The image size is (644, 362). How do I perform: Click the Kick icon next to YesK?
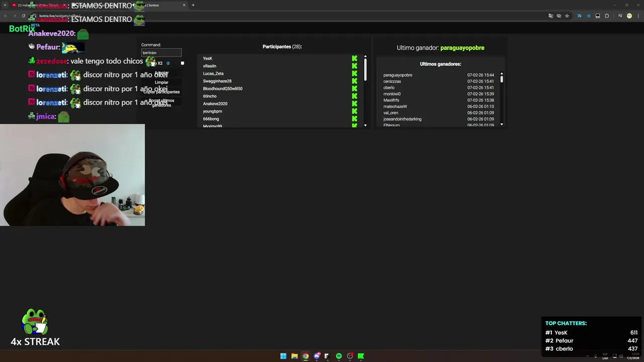tap(355, 58)
